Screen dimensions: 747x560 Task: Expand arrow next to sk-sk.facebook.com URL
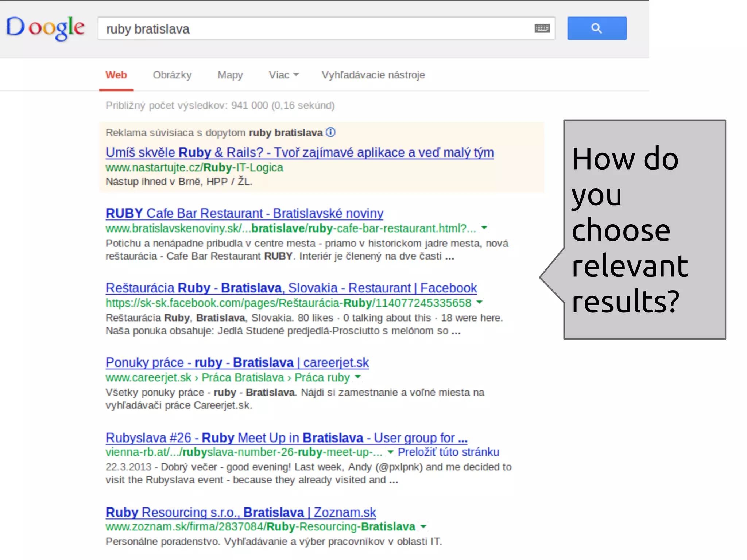click(479, 302)
